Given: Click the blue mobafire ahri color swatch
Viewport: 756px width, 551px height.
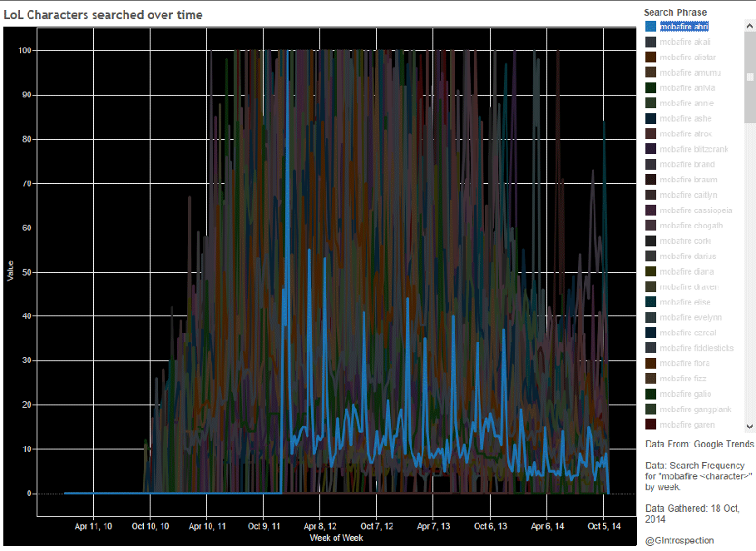Looking at the screenshot, I should click(650, 27).
